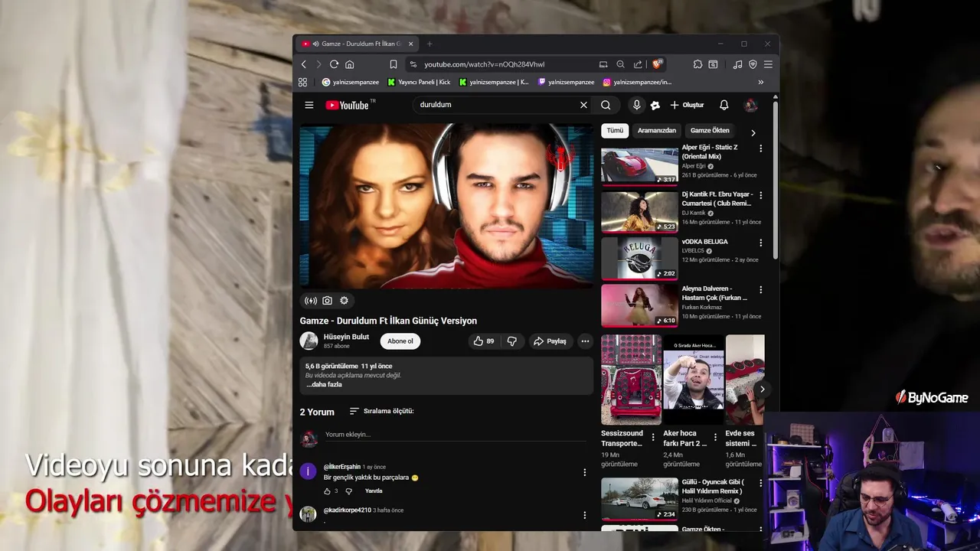Open options for Aleyna Dalveren video
Image resolution: width=980 pixels, height=551 pixels.
coord(760,290)
